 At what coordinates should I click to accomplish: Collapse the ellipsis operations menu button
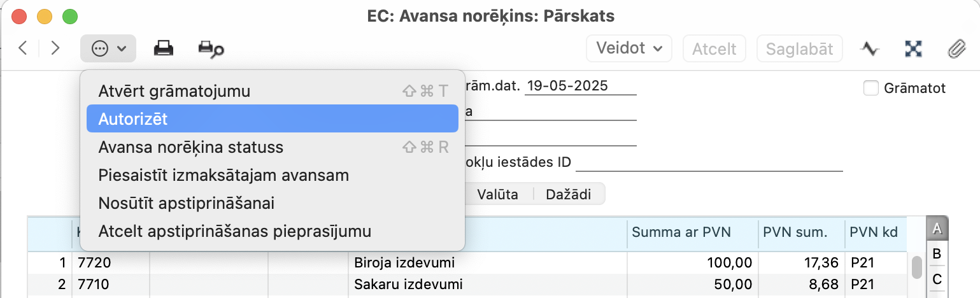point(108,48)
